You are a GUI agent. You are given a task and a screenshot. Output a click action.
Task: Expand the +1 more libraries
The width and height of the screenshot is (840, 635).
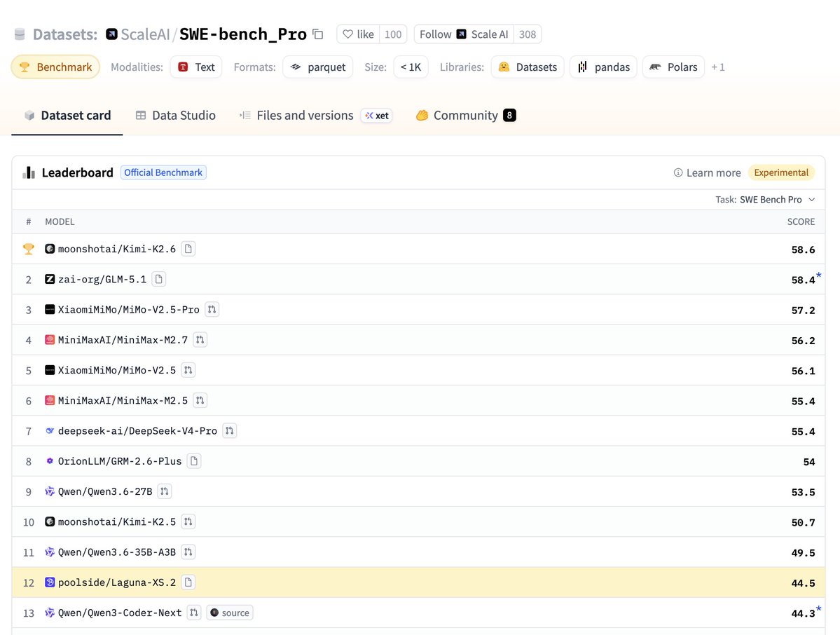coord(718,67)
